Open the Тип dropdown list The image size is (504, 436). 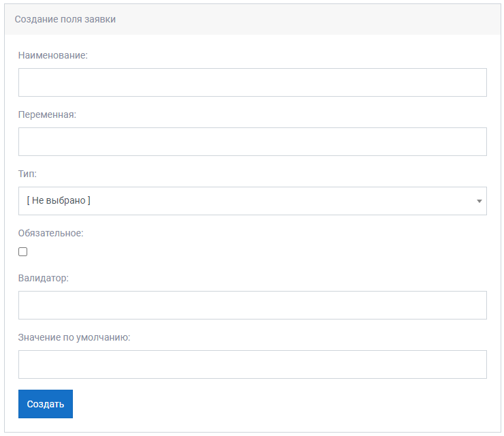point(252,201)
